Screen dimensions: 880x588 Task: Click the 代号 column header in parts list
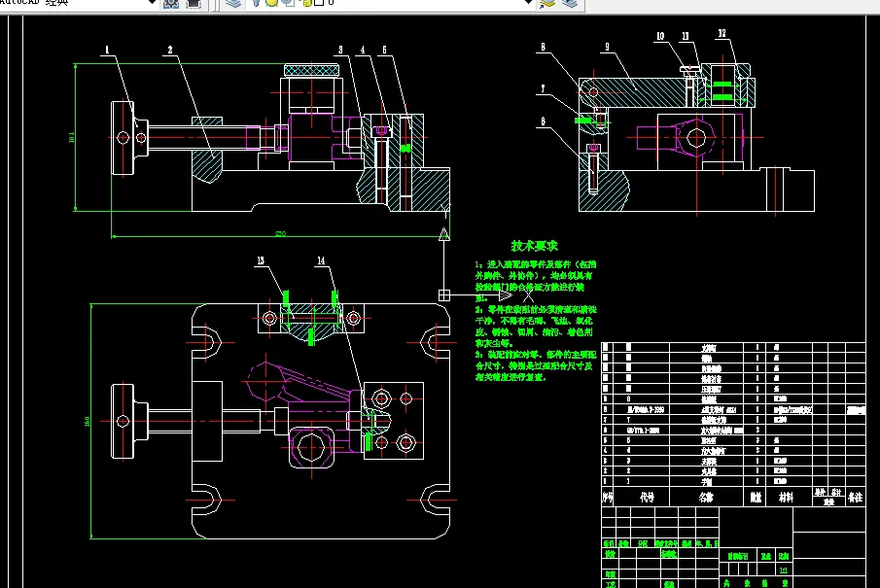(647, 497)
